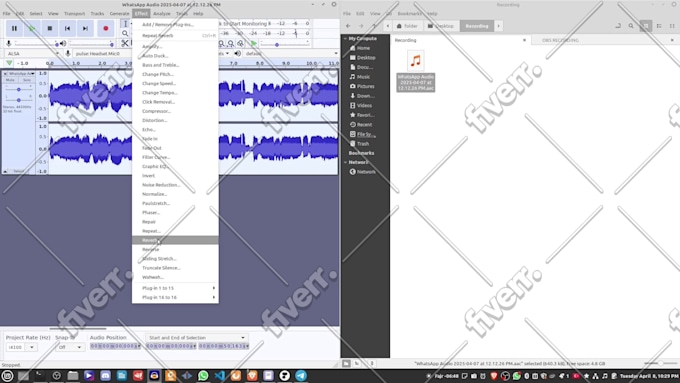680x383 pixels.
Task: Select the magnifier Zoom tool
Action: [x=125, y=33]
